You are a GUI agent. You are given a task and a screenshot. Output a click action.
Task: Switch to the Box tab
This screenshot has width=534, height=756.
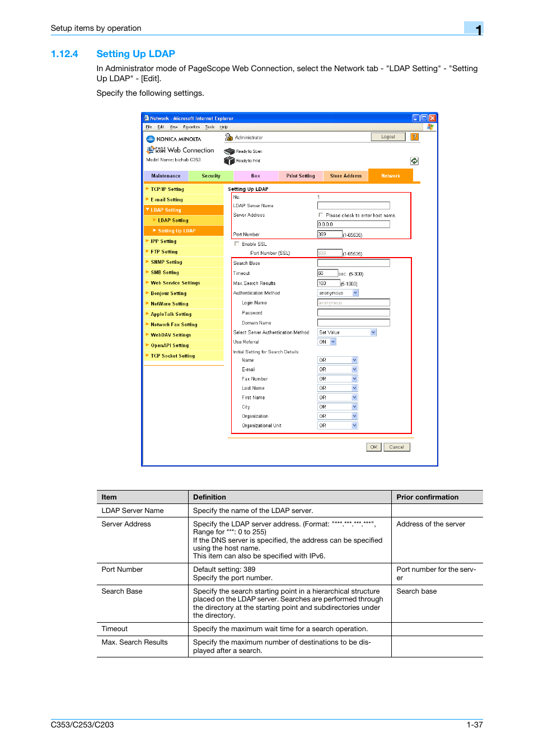point(255,176)
